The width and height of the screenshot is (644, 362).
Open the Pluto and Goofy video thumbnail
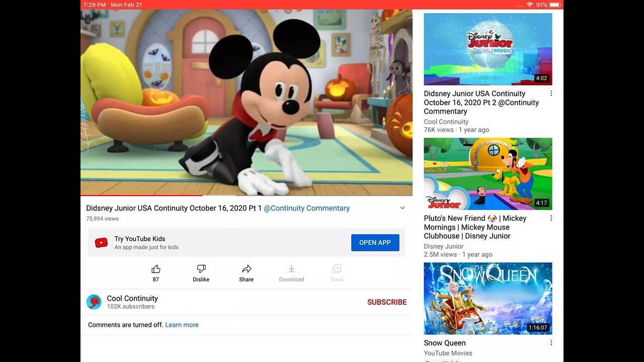[488, 174]
